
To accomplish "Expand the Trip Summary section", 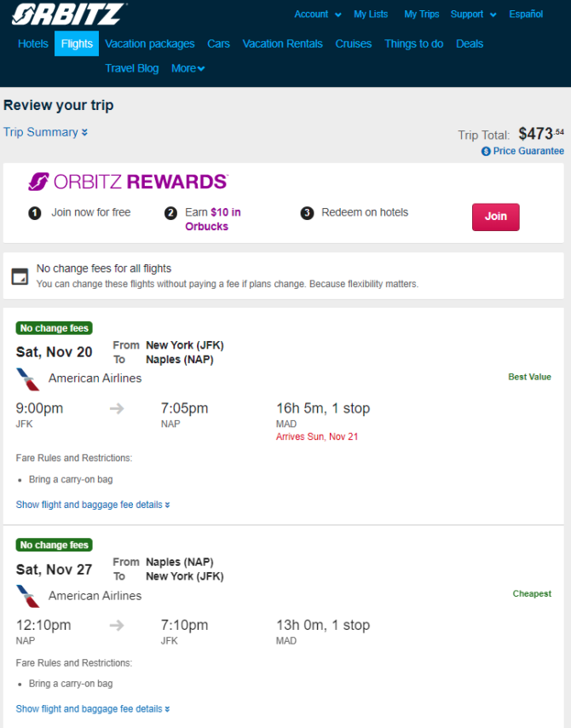I will 45,132.
